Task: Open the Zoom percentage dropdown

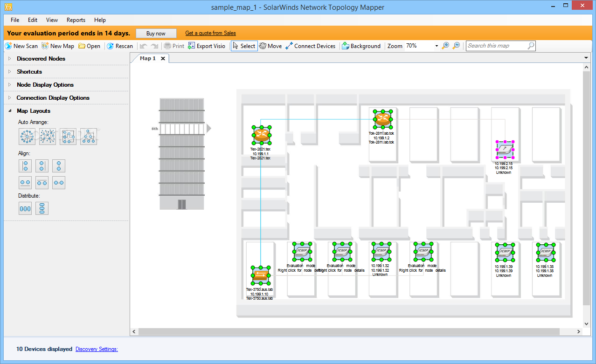Action: click(437, 46)
